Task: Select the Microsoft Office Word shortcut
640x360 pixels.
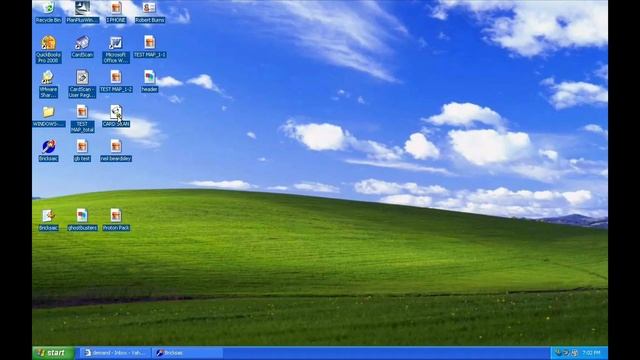Action: pos(116,49)
